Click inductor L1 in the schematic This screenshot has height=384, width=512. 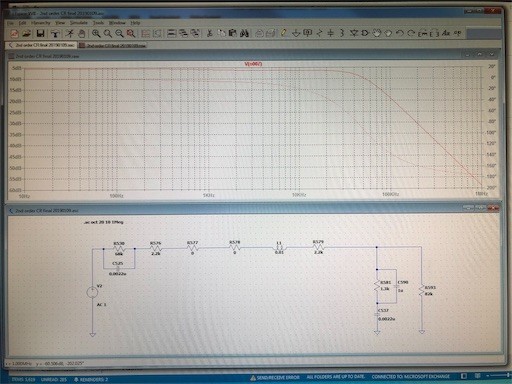(x=279, y=248)
